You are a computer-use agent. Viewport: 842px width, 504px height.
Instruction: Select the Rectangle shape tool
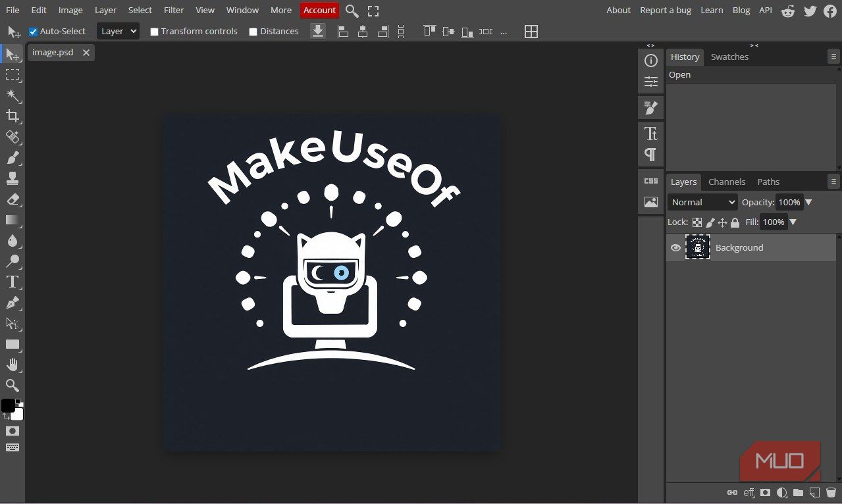pyautogui.click(x=13, y=344)
